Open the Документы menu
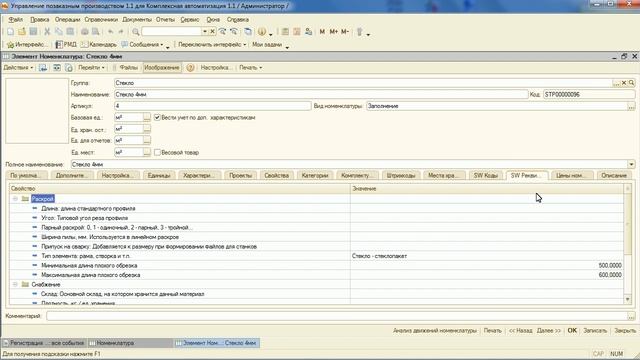Image resolution: width=640 pixels, height=360 pixels. tap(137, 20)
